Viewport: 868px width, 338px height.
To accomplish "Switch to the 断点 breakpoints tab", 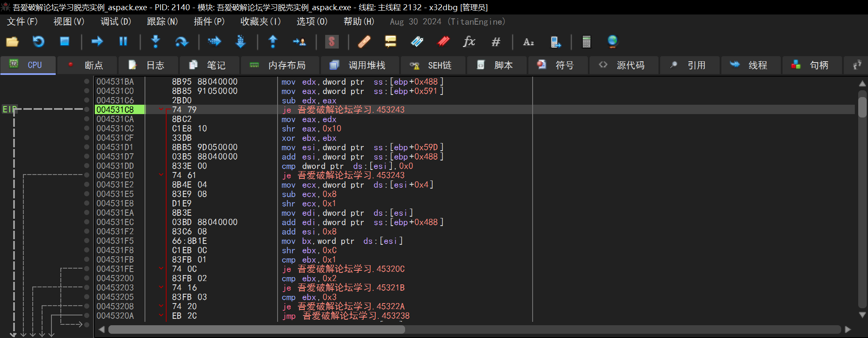I will pyautogui.click(x=86, y=65).
